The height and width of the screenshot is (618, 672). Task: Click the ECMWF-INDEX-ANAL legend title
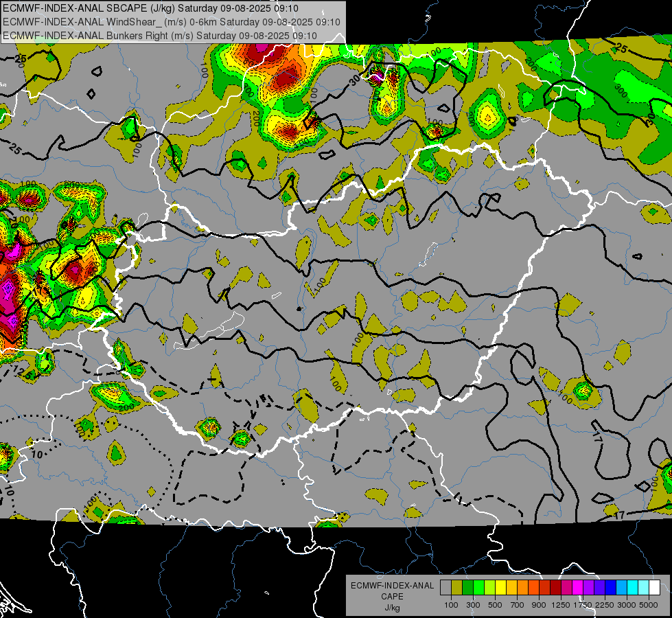[393, 586]
